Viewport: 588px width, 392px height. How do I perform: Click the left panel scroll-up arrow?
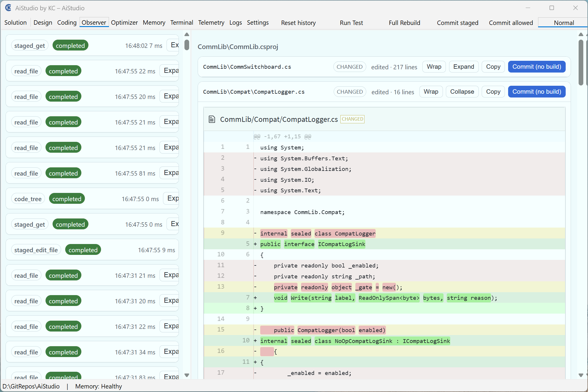coord(187,35)
